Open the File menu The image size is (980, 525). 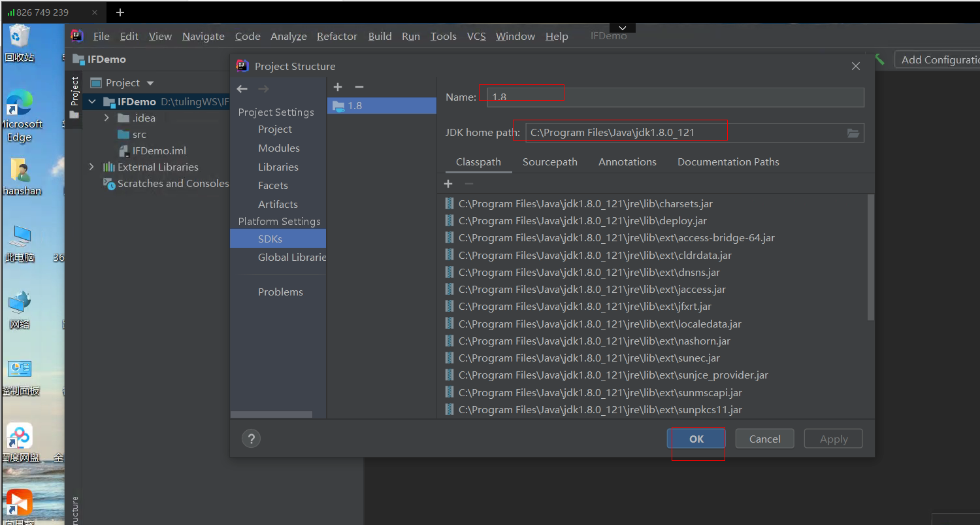tap(101, 37)
